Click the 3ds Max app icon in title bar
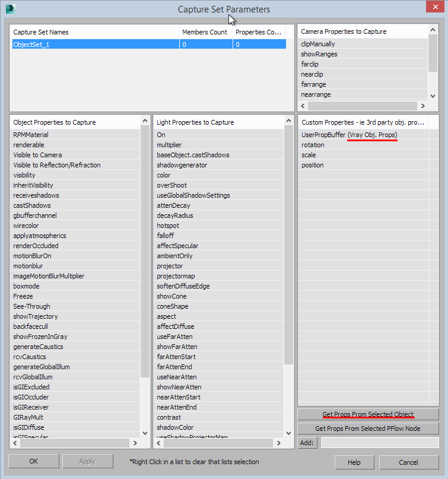Viewport: 448px width, 479px height. (11, 9)
